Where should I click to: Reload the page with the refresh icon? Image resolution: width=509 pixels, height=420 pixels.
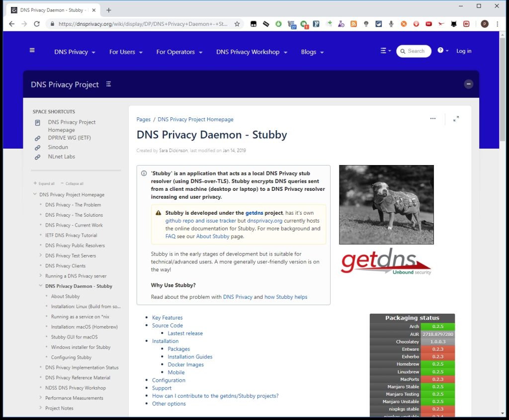tap(37, 24)
